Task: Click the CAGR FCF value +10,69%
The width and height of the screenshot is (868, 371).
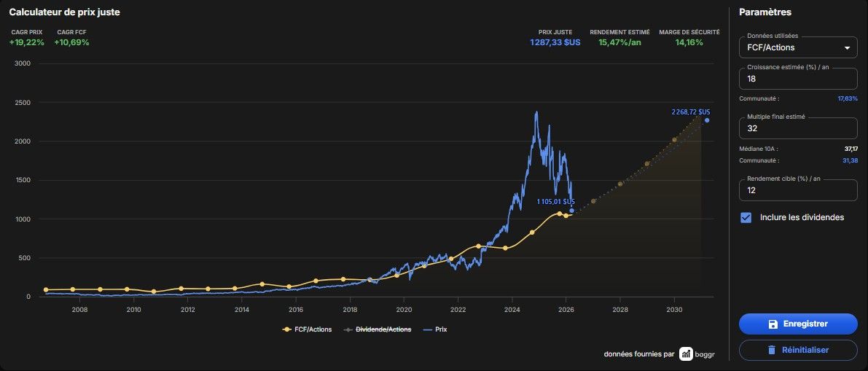Action: pyautogui.click(x=71, y=42)
